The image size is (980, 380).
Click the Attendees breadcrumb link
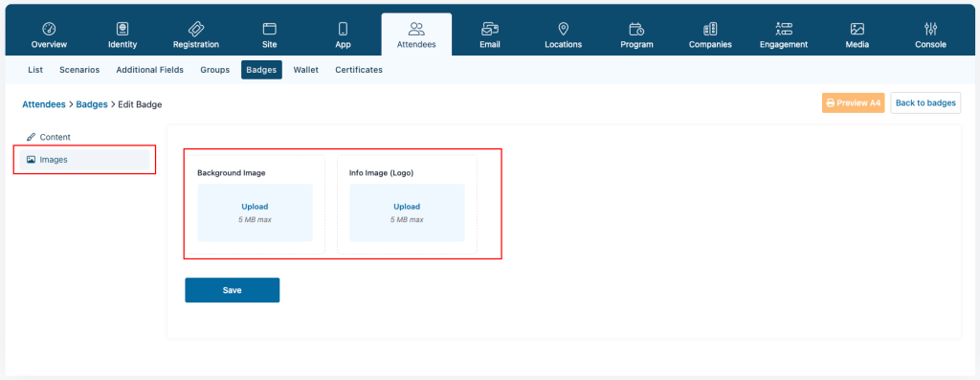44,105
